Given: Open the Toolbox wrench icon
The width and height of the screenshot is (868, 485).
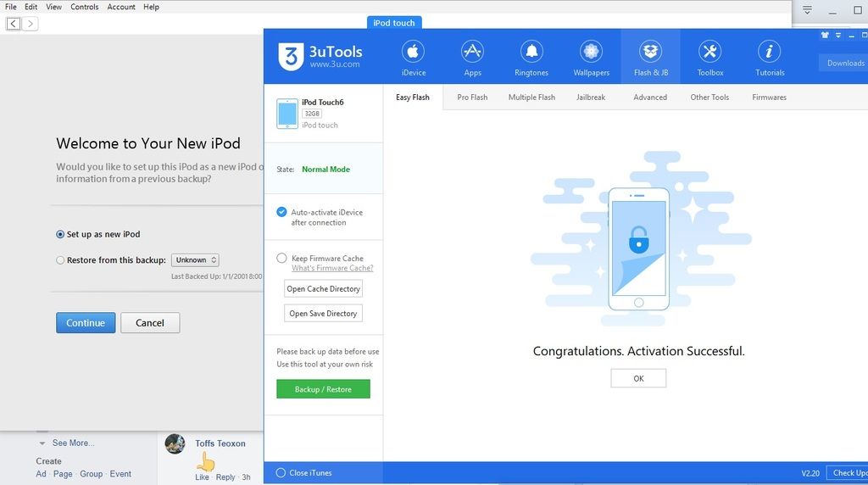Looking at the screenshot, I should (x=709, y=53).
